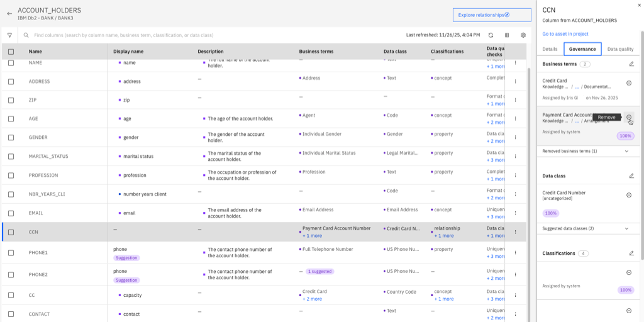Tick the checkbox for the GENDER row
The width and height of the screenshot is (644, 322).
coord(11,138)
